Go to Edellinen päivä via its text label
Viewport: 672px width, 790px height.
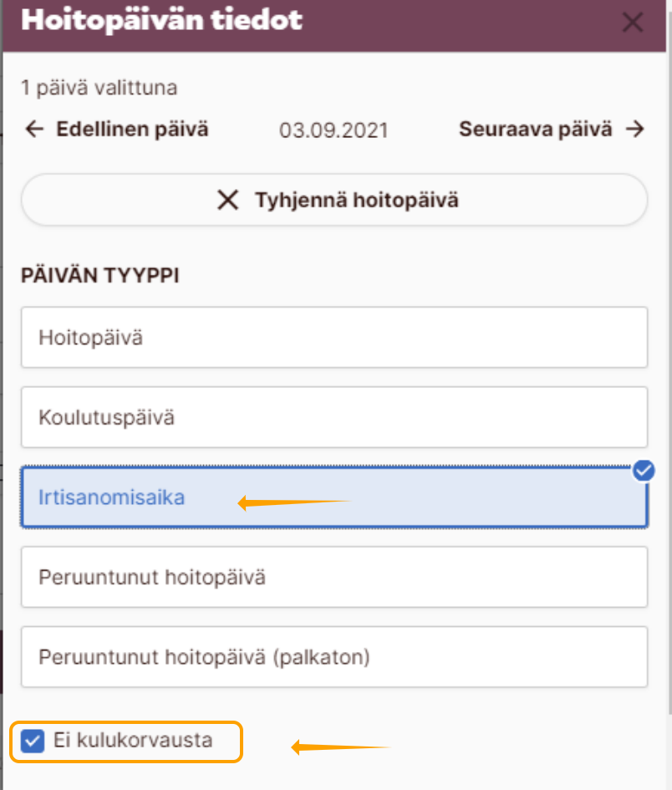132,130
